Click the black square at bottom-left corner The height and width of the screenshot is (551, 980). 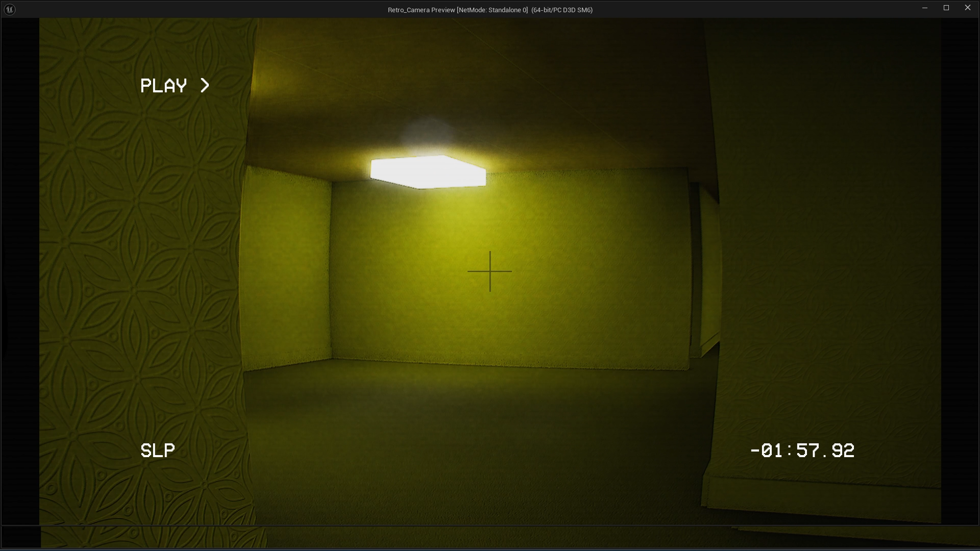click(21, 537)
